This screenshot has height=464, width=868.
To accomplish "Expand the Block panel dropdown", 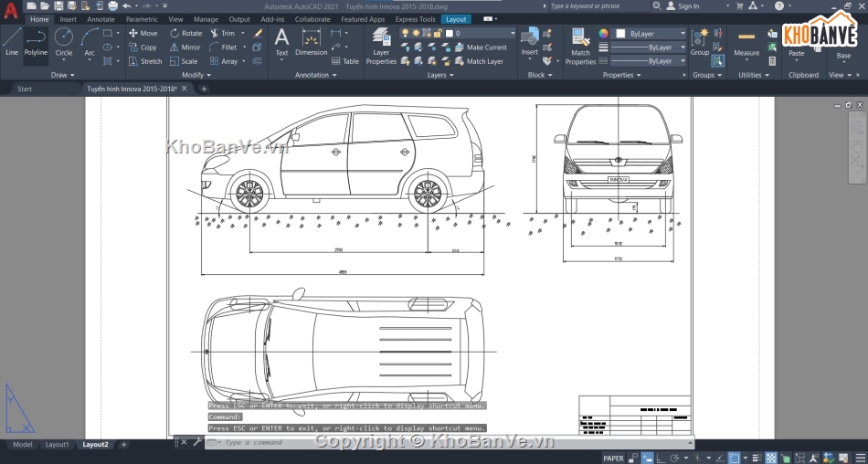I will point(540,75).
